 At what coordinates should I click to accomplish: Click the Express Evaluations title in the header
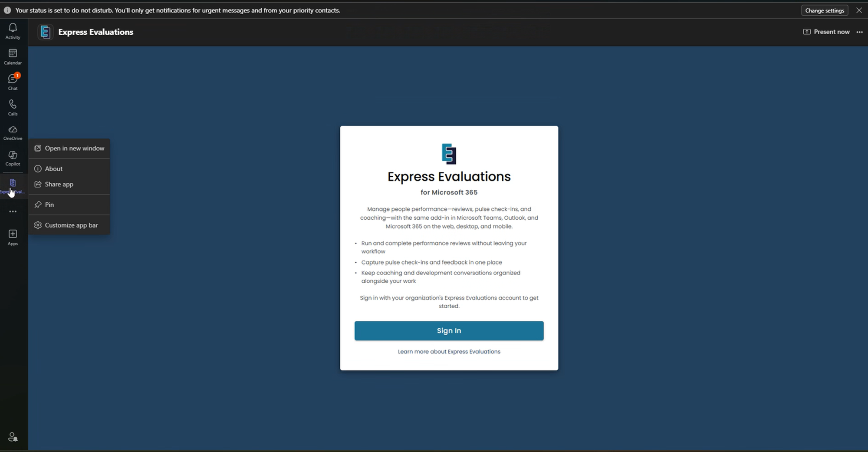pyautogui.click(x=95, y=32)
